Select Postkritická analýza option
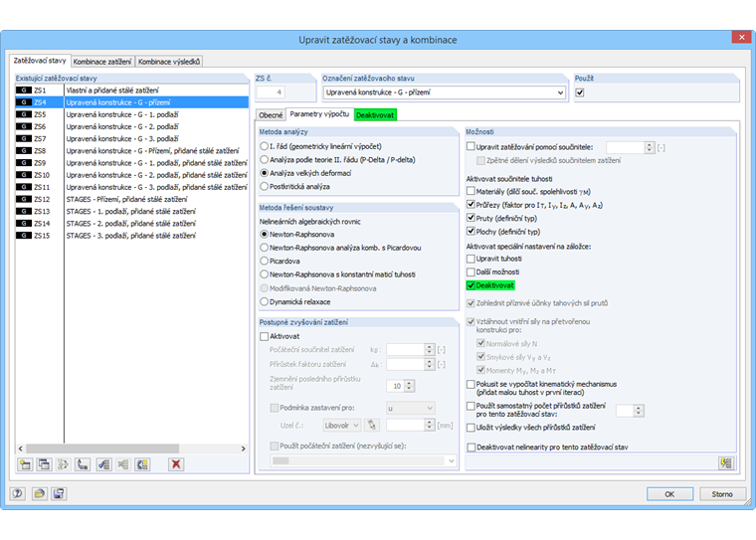The image size is (756, 540). tap(265, 187)
